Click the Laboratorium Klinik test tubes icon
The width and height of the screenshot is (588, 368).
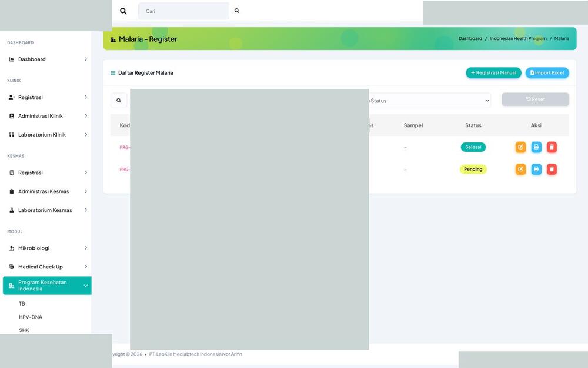click(x=12, y=135)
